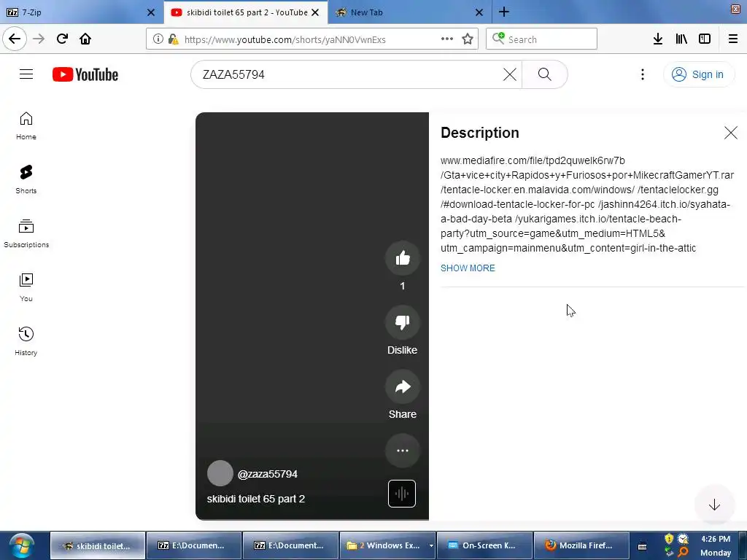The height and width of the screenshot is (560, 747).
Task: Open second E:\Document... 7-Zip taskbar item
Action: 290,545
